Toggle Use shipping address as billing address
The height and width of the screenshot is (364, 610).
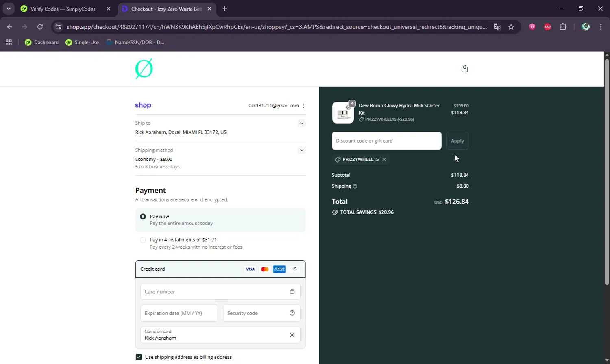click(x=139, y=357)
